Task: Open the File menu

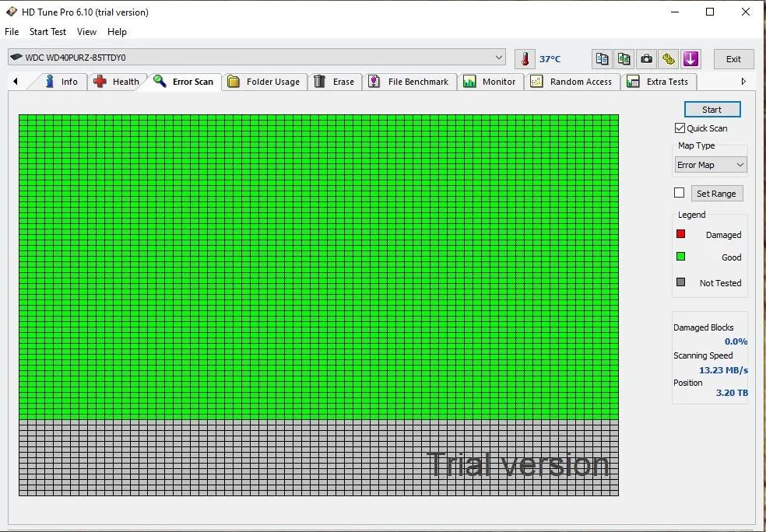Action: (x=12, y=32)
